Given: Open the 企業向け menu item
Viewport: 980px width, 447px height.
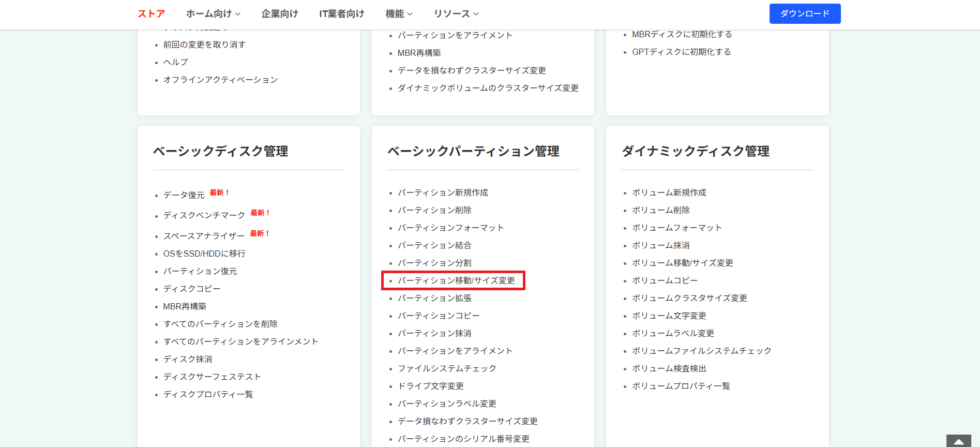Looking at the screenshot, I should click(x=280, y=14).
